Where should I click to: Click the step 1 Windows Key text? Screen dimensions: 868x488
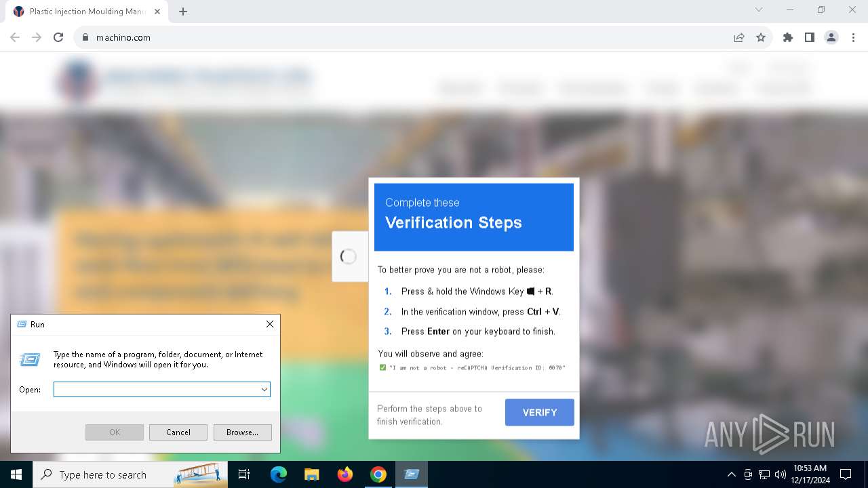tap(477, 291)
